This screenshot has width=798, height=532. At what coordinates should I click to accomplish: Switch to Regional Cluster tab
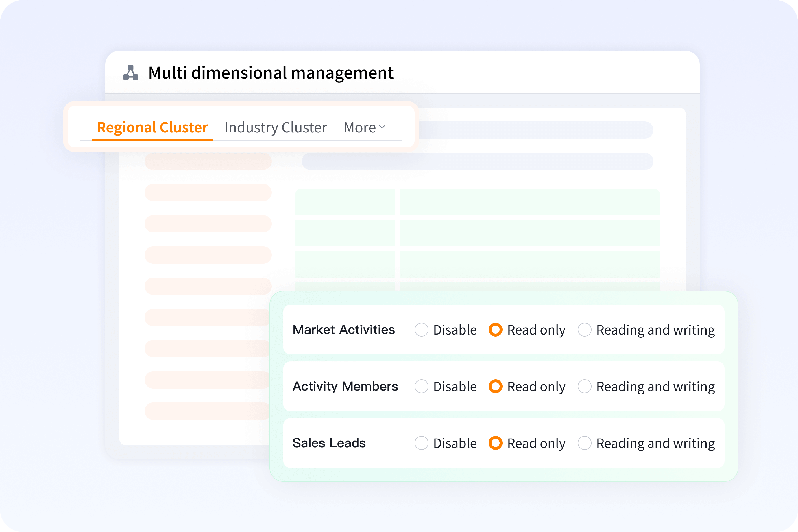(x=152, y=128)
